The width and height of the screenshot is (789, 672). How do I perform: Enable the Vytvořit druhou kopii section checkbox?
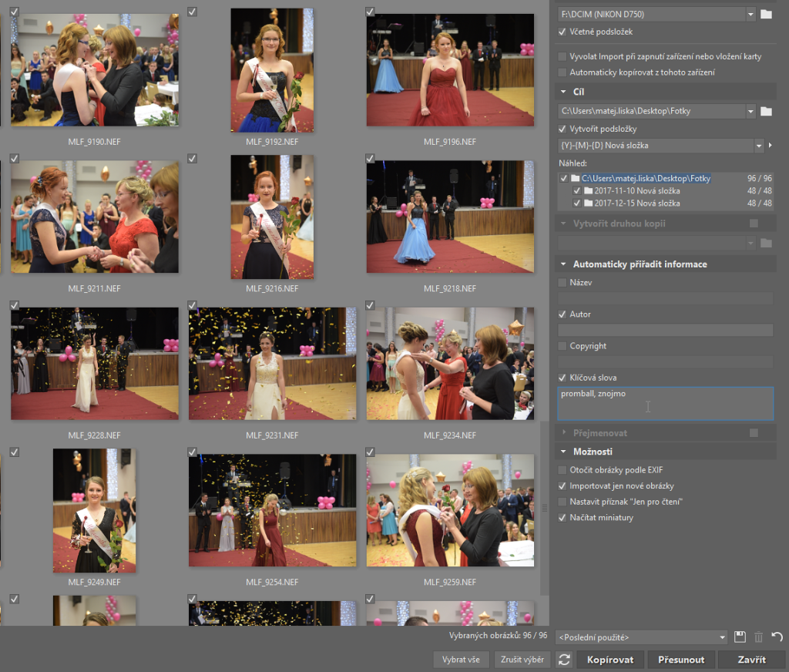(x=754, y=223)
